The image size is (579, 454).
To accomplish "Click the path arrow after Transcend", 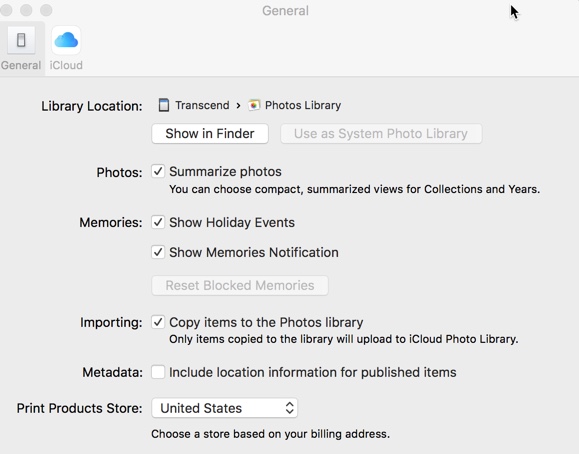I will (x=239, y=106).
